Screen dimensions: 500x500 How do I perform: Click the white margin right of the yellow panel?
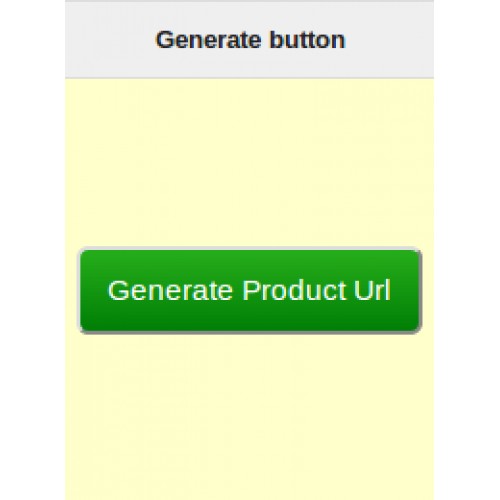pos(467,250)
